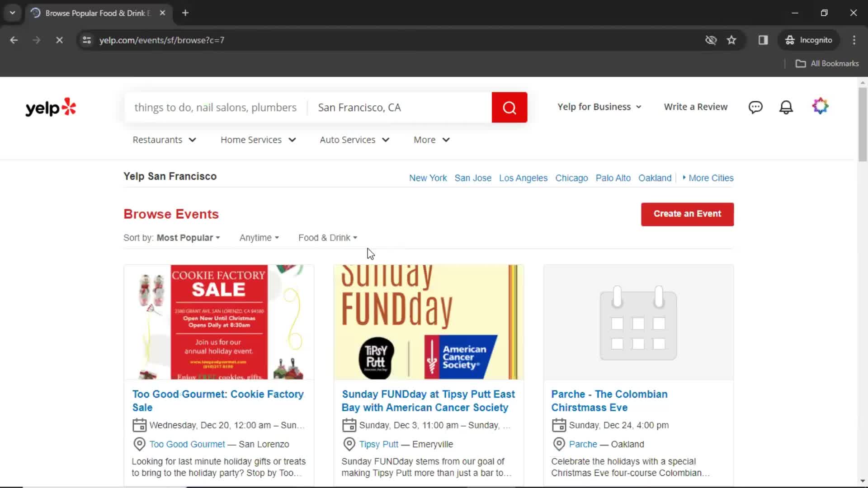Click calendar icon for Parche event date
Screen dimensions: 868x488
(x=559, y=425)
